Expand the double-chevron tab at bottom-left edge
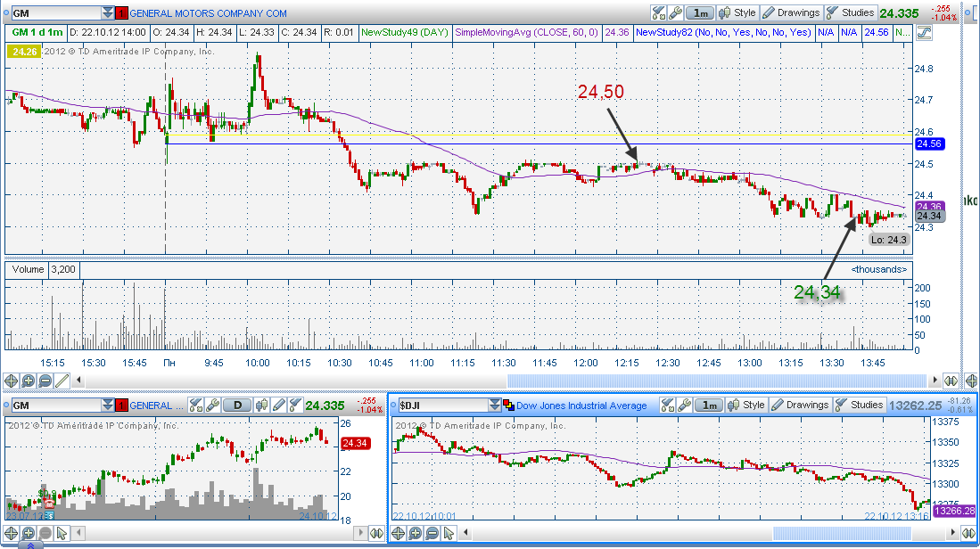 coord(30,545)
